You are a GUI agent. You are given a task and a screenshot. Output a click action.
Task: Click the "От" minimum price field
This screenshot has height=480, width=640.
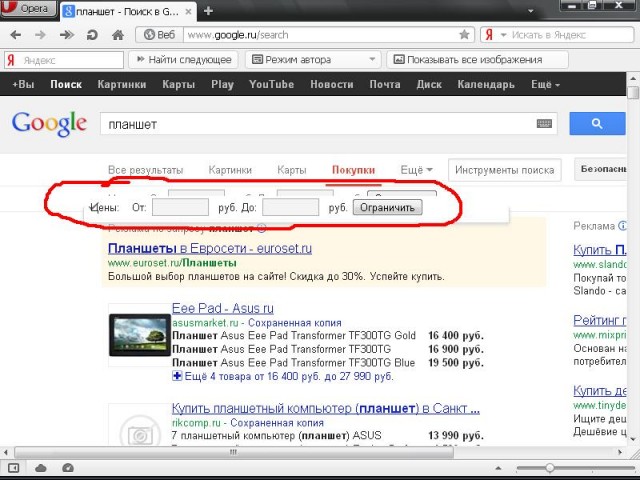180,207
